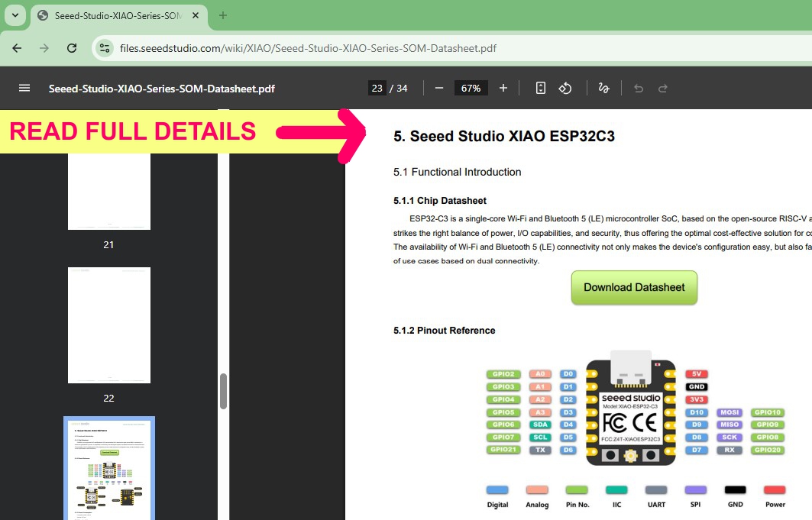Image resolution: width=812 pixels, height=520 pixels.
Task: Click the red Power legend swatch
Action: pyautogui.click(x=775, y=490)
